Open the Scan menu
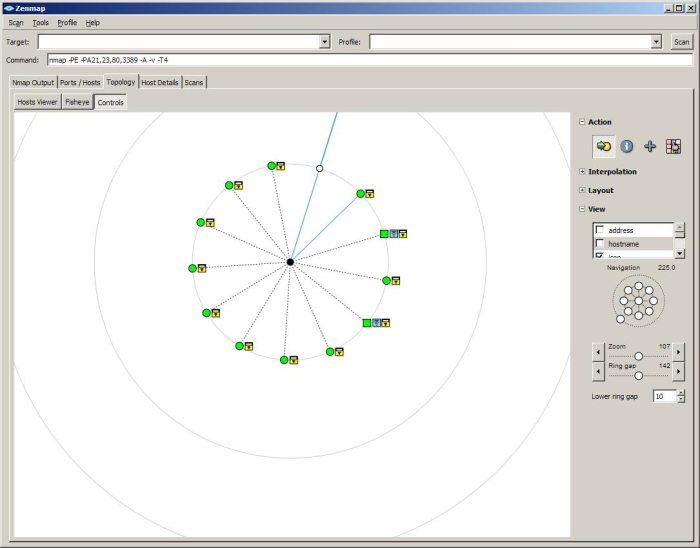 pos(16,23)
